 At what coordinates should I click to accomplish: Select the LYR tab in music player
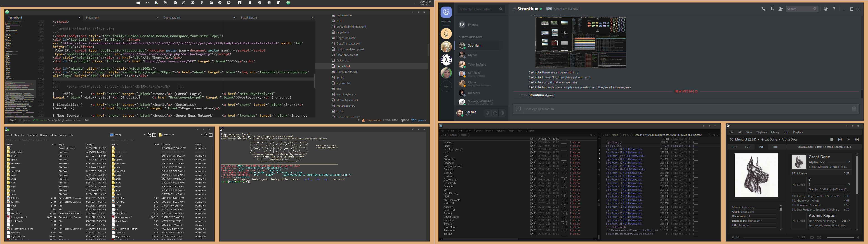[748, 147]
